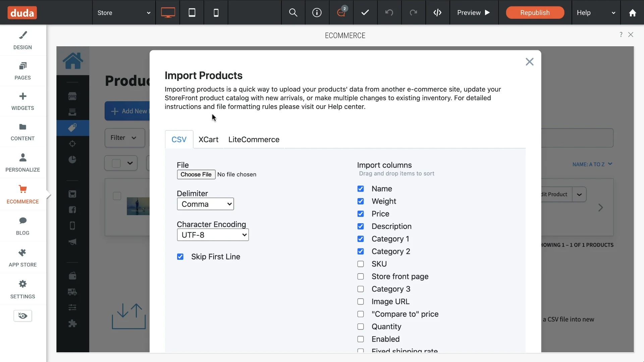Open the Character Encoding UTF-8 dropdown
The height and width of the screenshot is (362, 644).
point(213,235)
